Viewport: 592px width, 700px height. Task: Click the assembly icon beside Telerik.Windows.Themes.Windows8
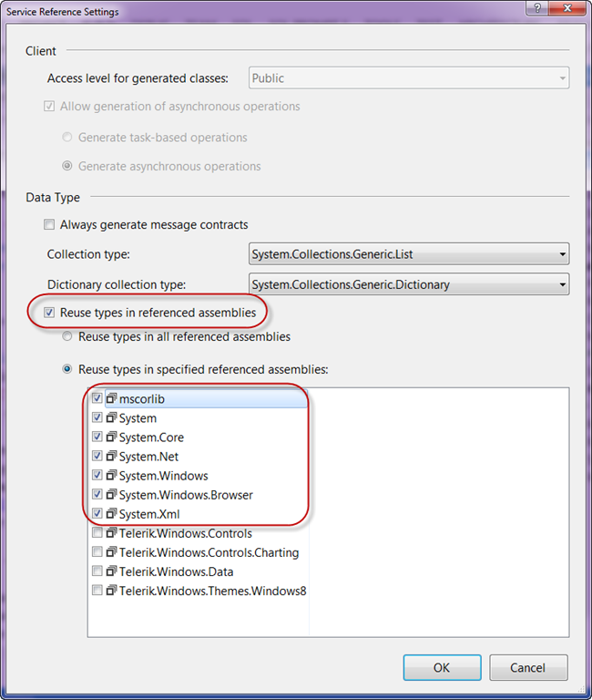click(112, 591)
